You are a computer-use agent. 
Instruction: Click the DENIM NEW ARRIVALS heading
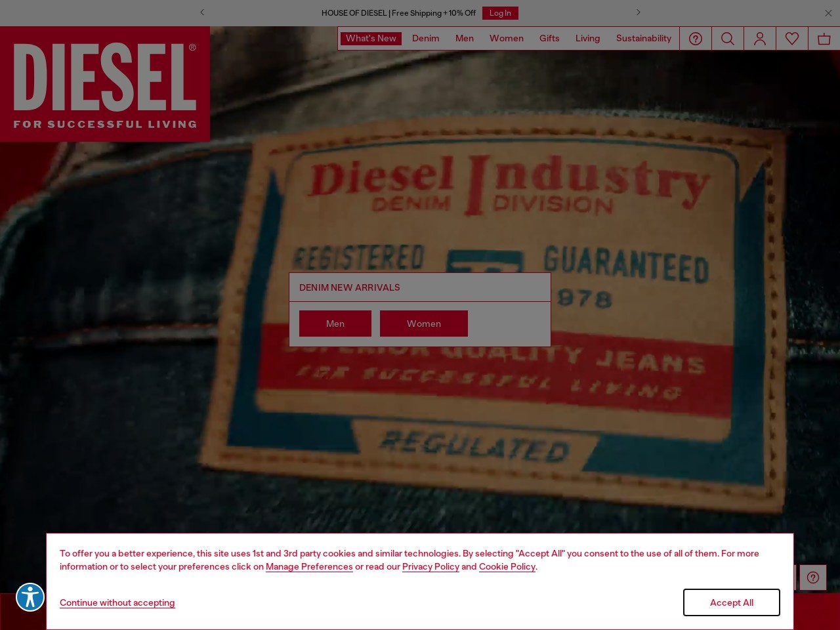coord(350,287)
